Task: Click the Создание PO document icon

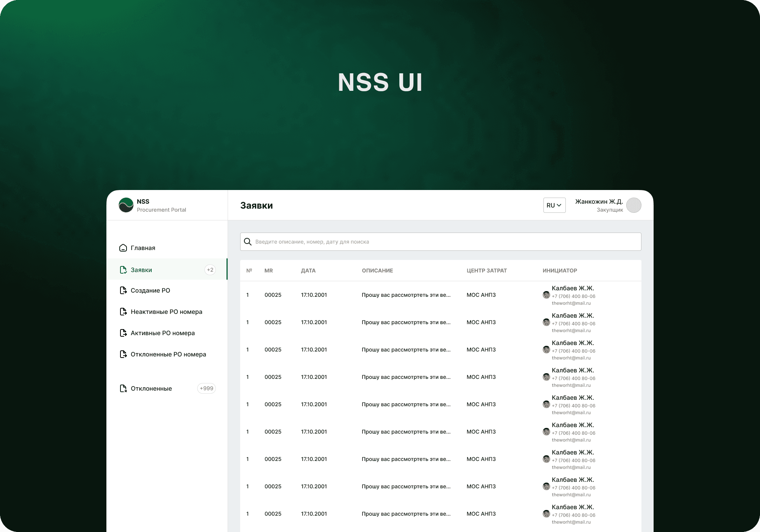Action: [123, 290]
